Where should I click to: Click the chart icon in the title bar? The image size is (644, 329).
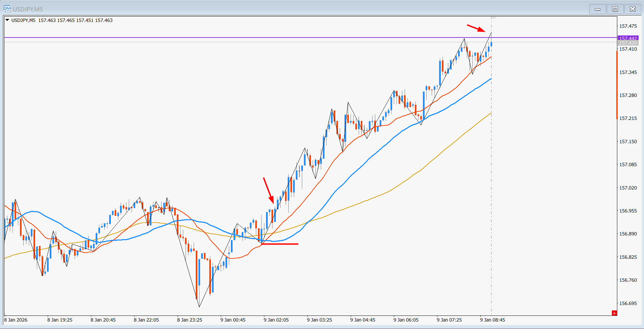tap(7, 9)
